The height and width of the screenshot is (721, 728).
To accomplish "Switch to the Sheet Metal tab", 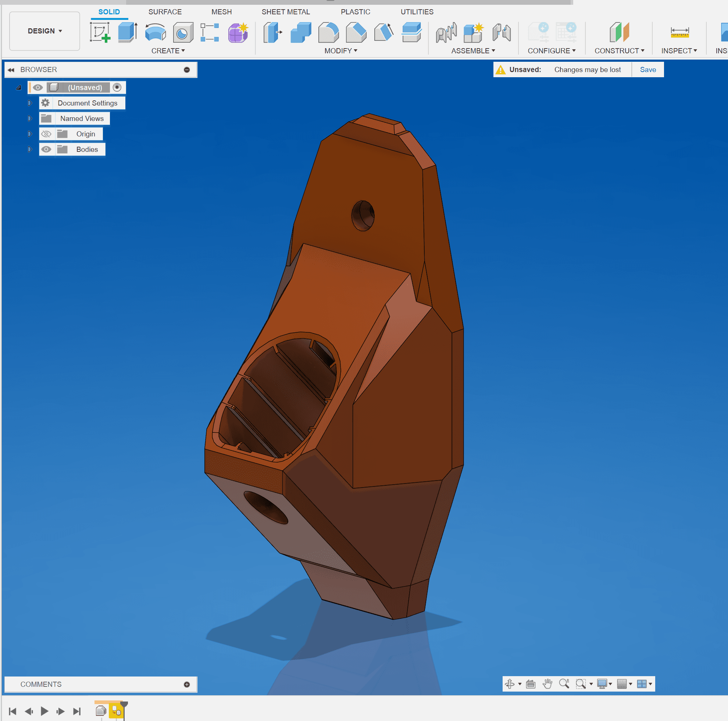I will tap(286, 12).
